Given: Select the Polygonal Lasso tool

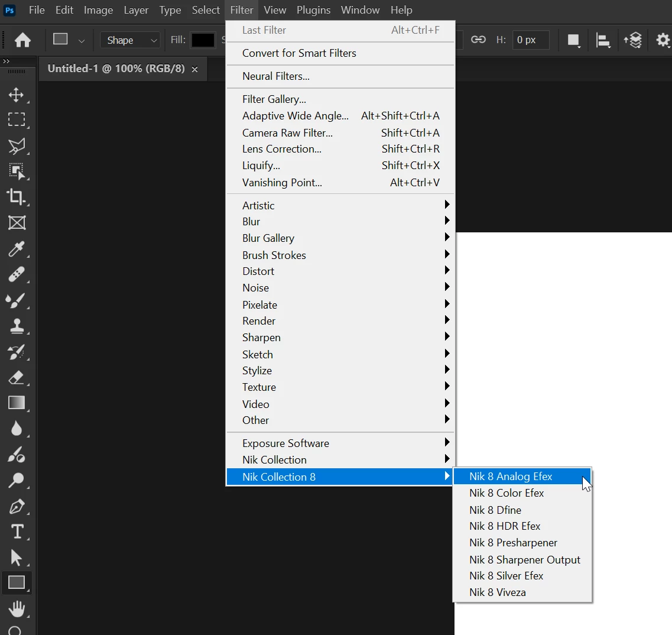Looking at the screenshot, I should pyautogui.click(x=17, y=146).
